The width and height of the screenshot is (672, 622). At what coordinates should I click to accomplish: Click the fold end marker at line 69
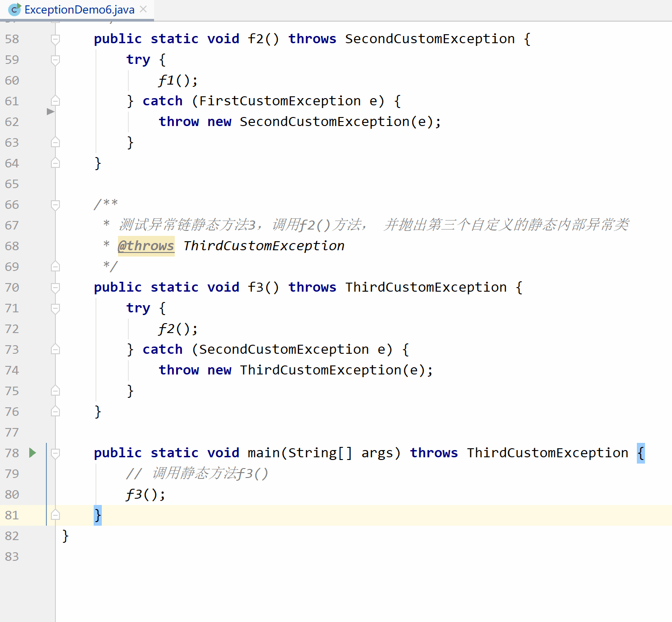point(55,266)
